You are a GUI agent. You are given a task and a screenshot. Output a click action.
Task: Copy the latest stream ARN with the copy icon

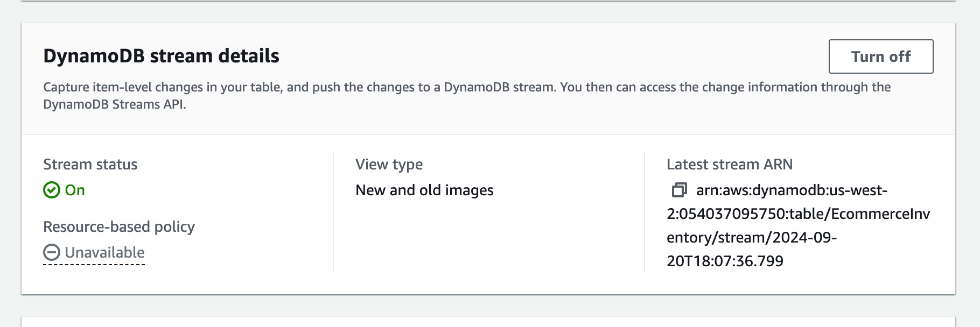pos(679,190)
